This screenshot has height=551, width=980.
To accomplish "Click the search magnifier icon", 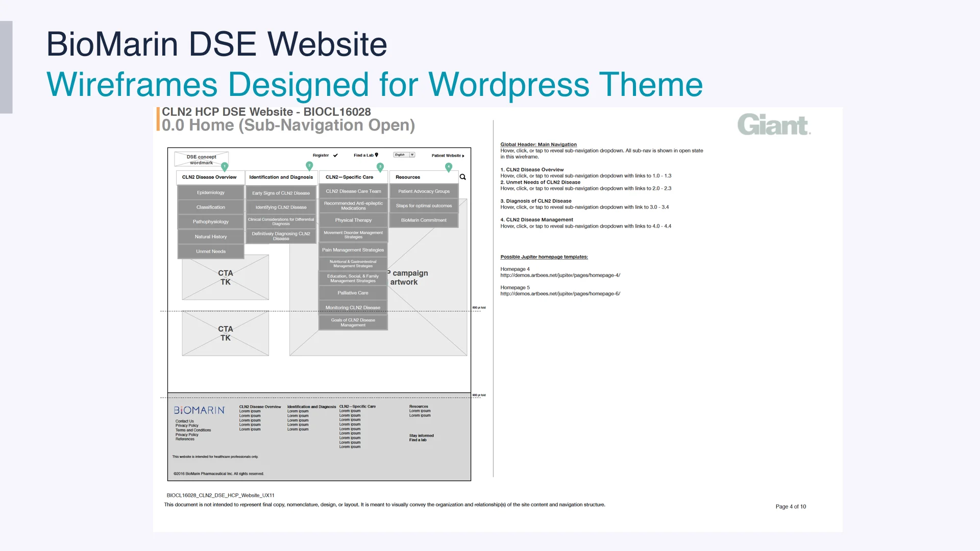I will point(462,177).
